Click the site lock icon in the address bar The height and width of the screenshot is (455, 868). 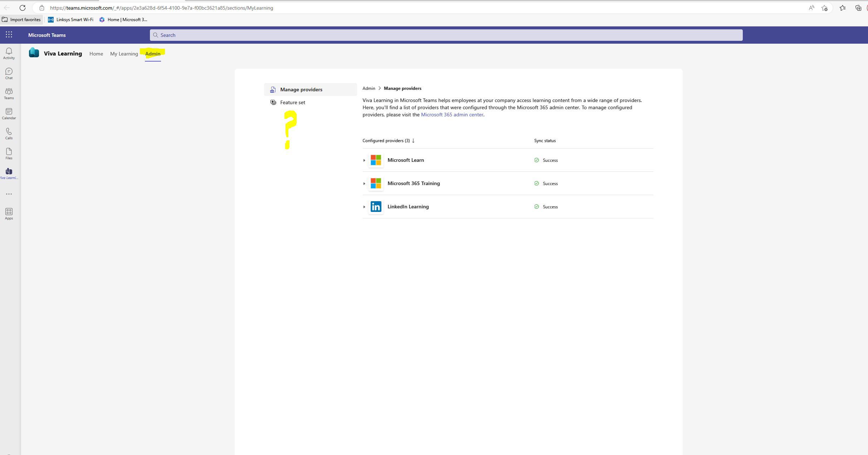point(42,8)
